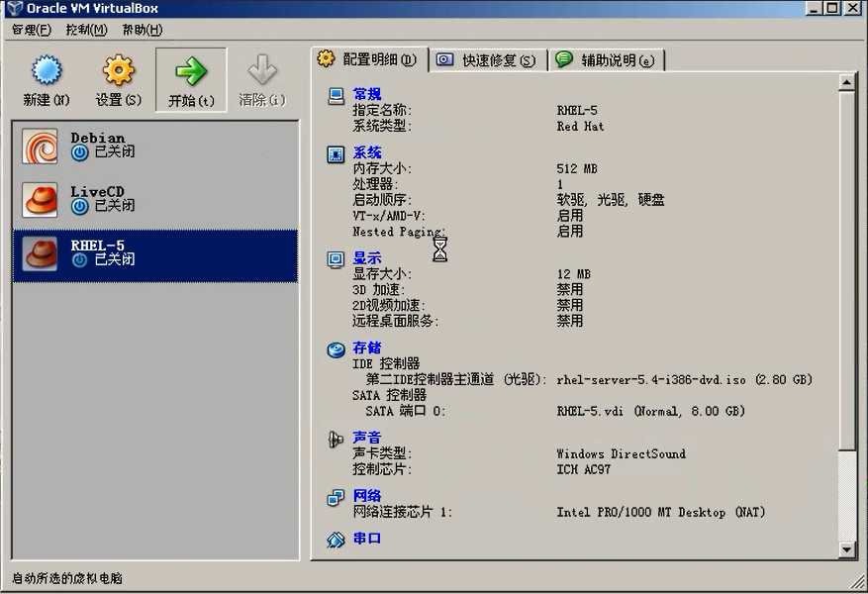Open the 管理(F) menu
Image resolution: width=868 pixels, height=594 pixels.
[32, 30]
